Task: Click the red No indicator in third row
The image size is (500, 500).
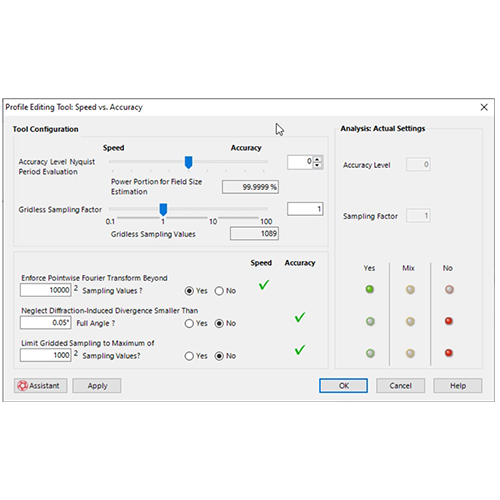Action: coord(449,353)
